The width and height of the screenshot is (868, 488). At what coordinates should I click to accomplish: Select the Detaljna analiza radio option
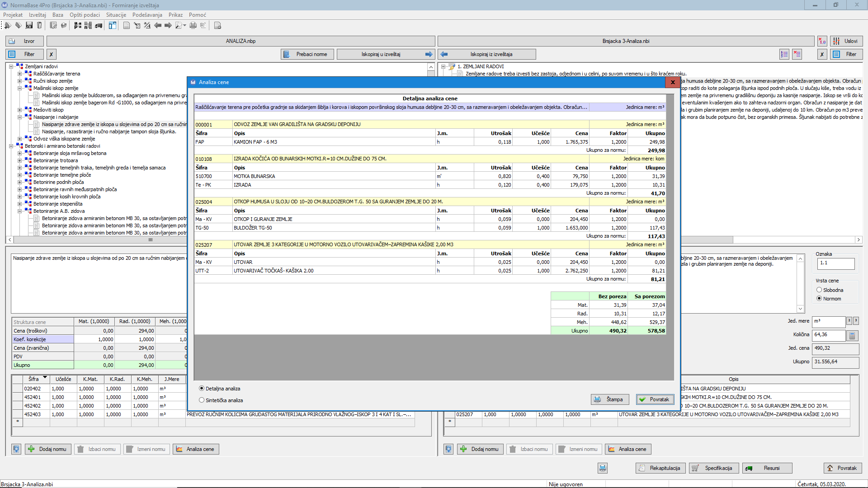coord(202,389)
